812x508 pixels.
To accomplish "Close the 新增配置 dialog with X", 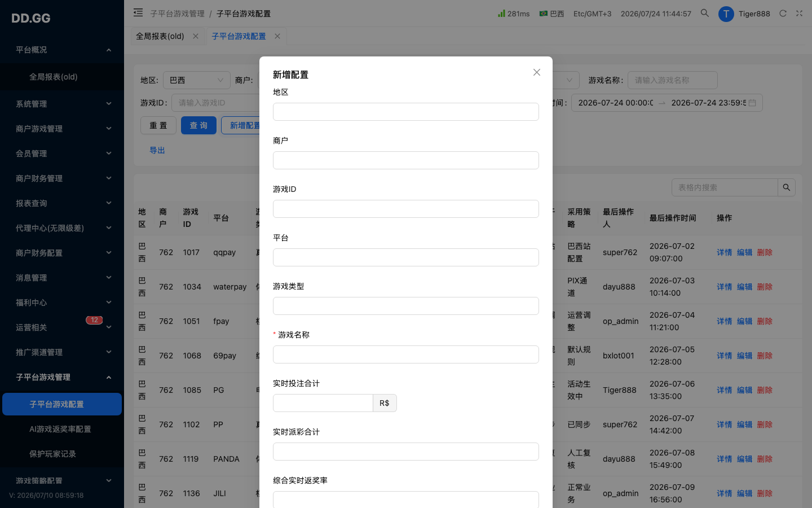I will click(537, 72).
